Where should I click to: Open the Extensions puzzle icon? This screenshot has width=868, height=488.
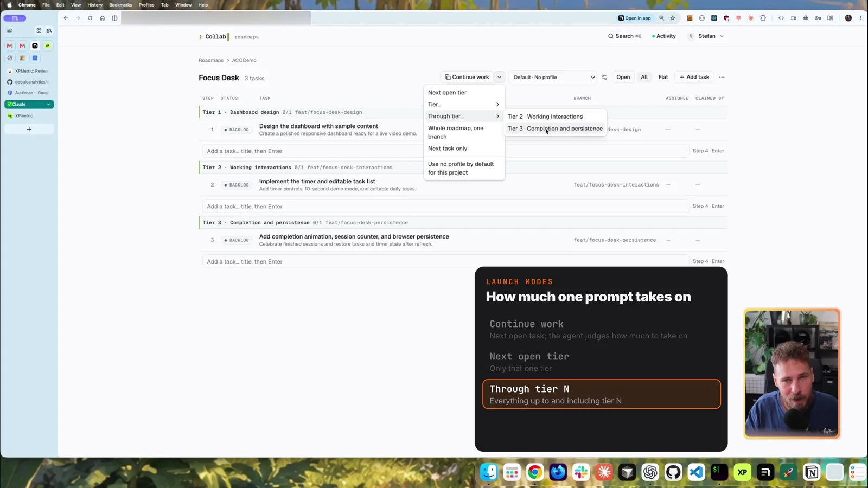(763, 18)
